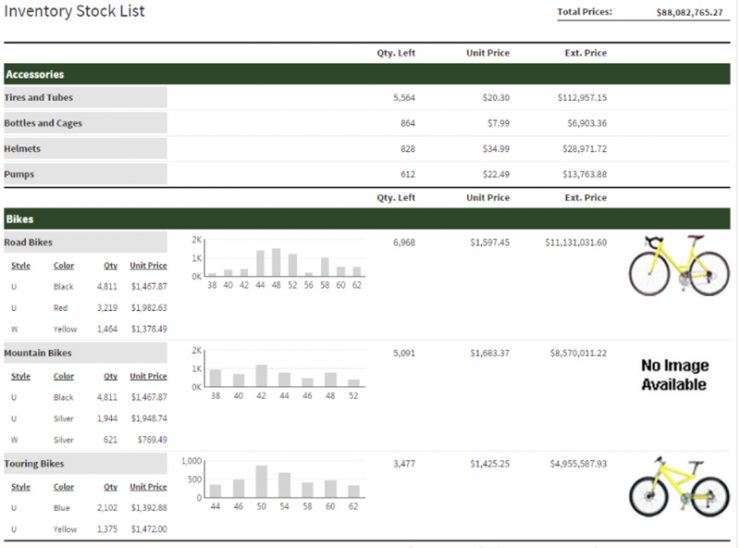Click Unit Price header under Mountain Bikes
This screenshot has width=740, height=548.
pyautogui.click(x=148, y=377)
